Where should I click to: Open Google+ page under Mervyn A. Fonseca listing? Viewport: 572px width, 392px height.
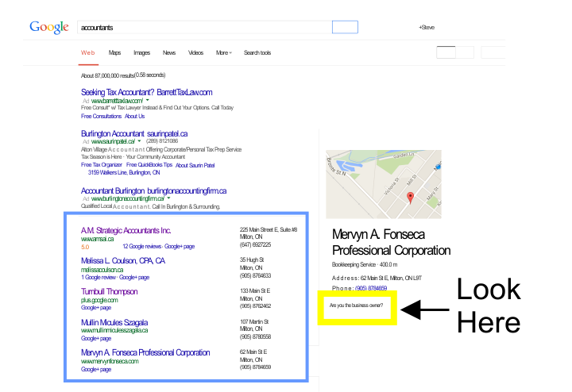pyautogui.click(x=96, y=370)
